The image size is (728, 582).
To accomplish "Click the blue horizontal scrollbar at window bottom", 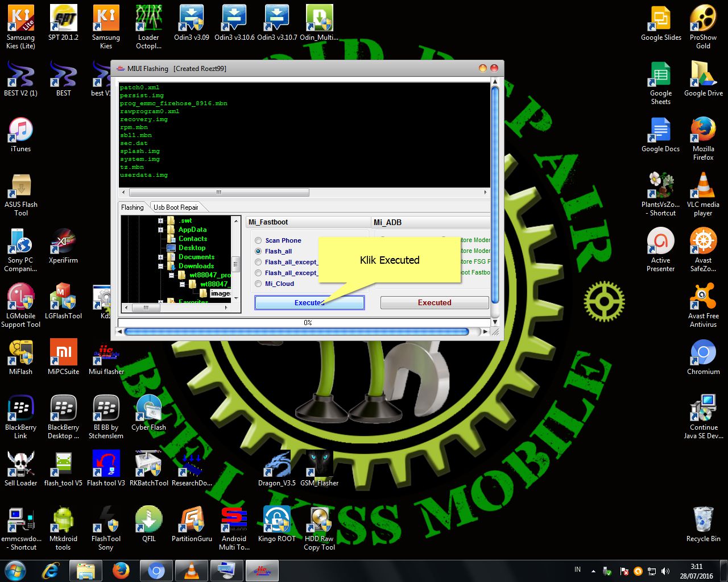I will (x=296, y=332).
